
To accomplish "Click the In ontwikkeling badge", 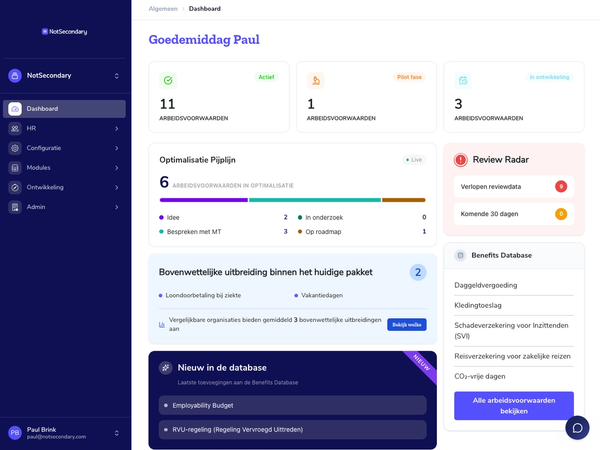I will pos(549,77).
